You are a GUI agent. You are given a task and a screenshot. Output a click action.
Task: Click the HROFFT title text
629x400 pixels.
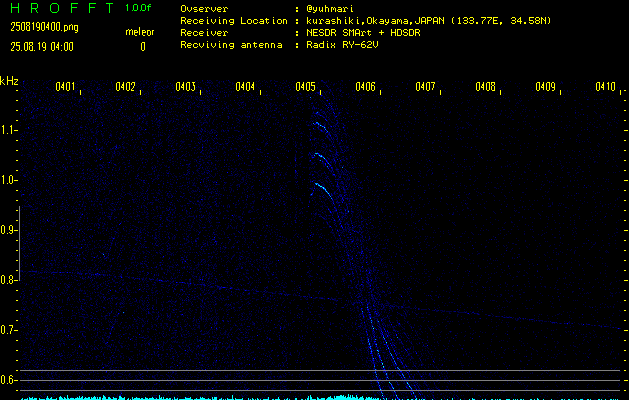(x=63, y=8)
